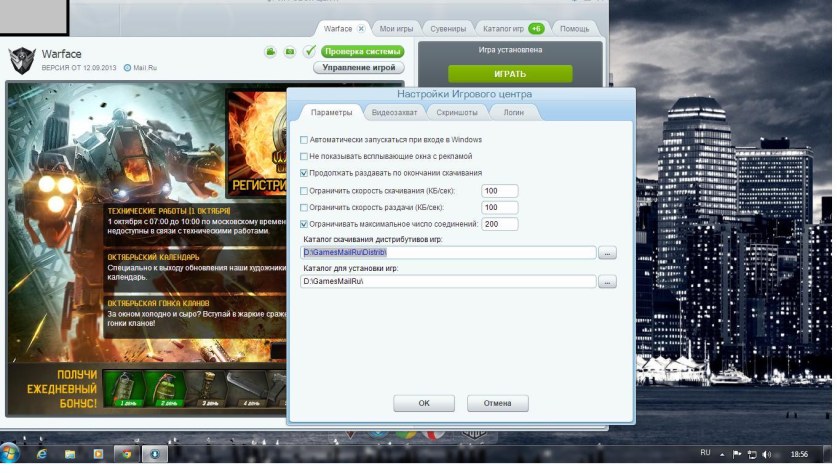Click the green ИГРАТЬ button
Screen dimensions: 840x473
pos(510,74)
